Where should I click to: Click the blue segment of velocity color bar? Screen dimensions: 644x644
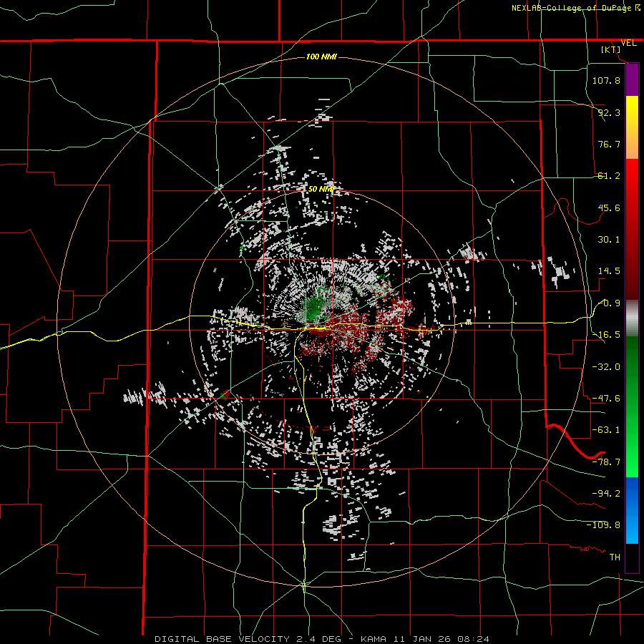click(x=632, y=510)
